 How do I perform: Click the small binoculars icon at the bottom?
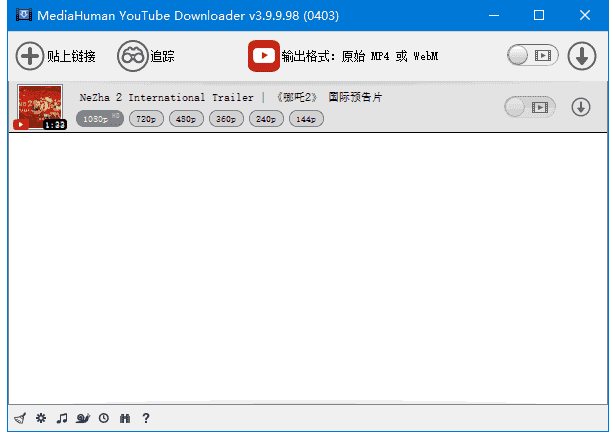[125, 418]
